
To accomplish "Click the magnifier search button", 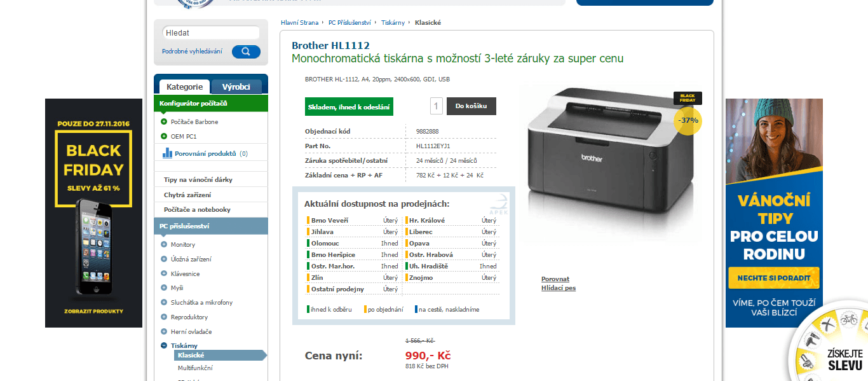I will pyautogui.click(x=246, y=52).
